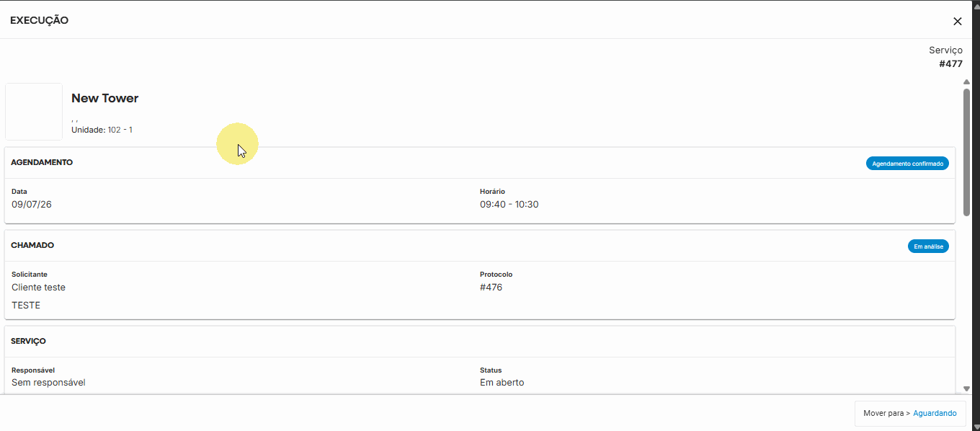Click the Sem responsável value
This screenshot has height=431, width=980.
(x=48, y=383)
